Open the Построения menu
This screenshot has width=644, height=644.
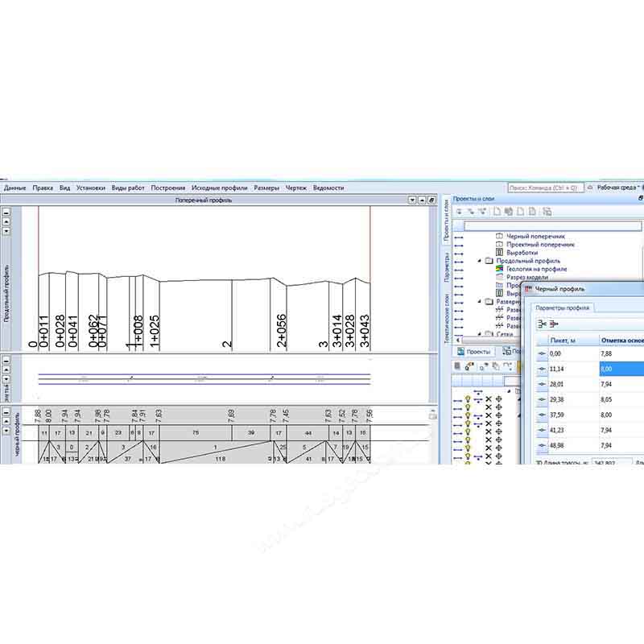pos(167,188)
